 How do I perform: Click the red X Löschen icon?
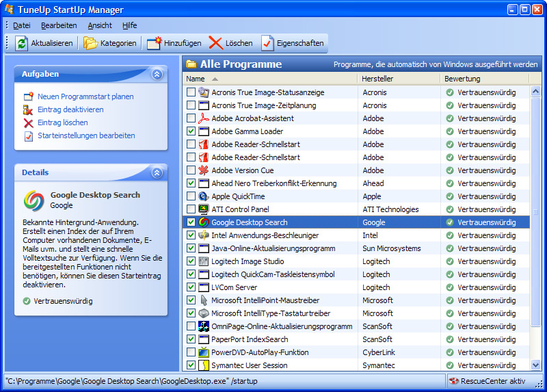click(216, 43)
